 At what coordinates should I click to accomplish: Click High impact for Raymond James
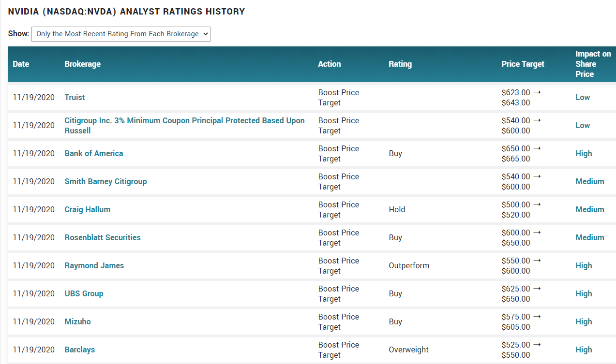(584, 265)
